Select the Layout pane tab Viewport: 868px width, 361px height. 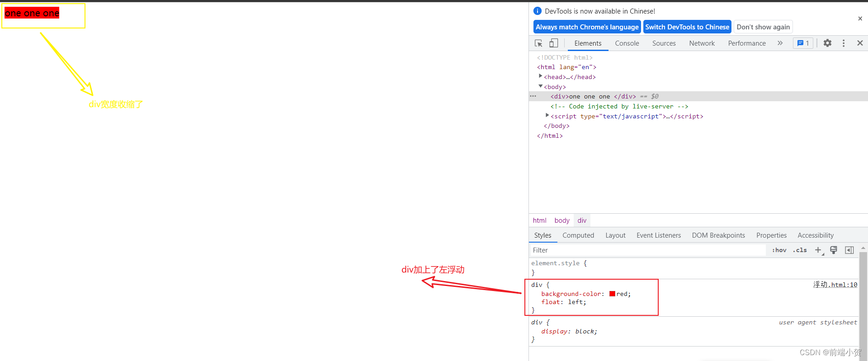coord(615,235)
